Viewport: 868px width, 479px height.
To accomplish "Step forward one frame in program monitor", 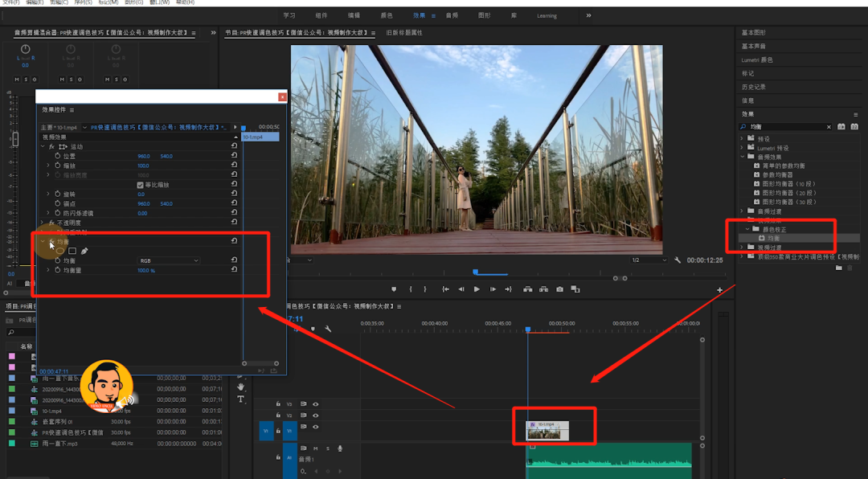I will [x=493, y=289].
